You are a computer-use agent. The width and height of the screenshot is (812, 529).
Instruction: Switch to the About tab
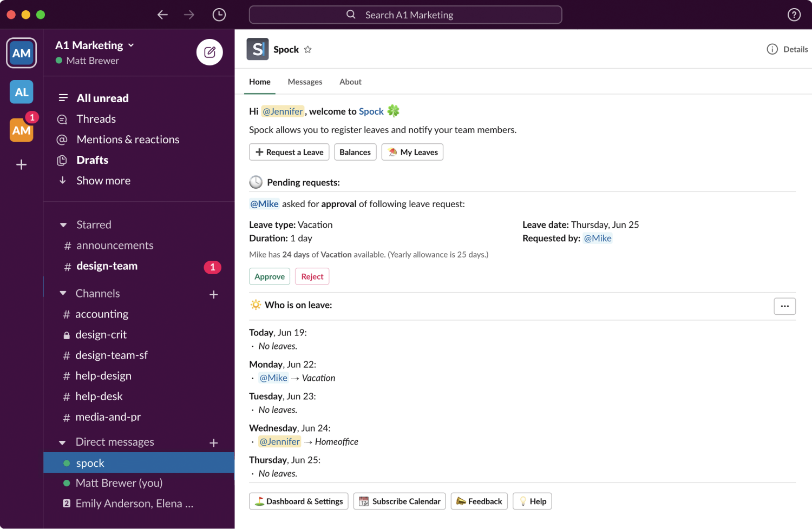[x=350, y=82]
